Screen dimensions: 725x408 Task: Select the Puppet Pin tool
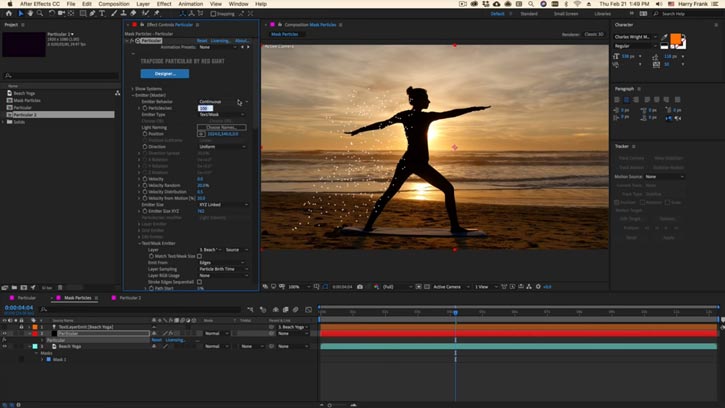pos(157,13)
